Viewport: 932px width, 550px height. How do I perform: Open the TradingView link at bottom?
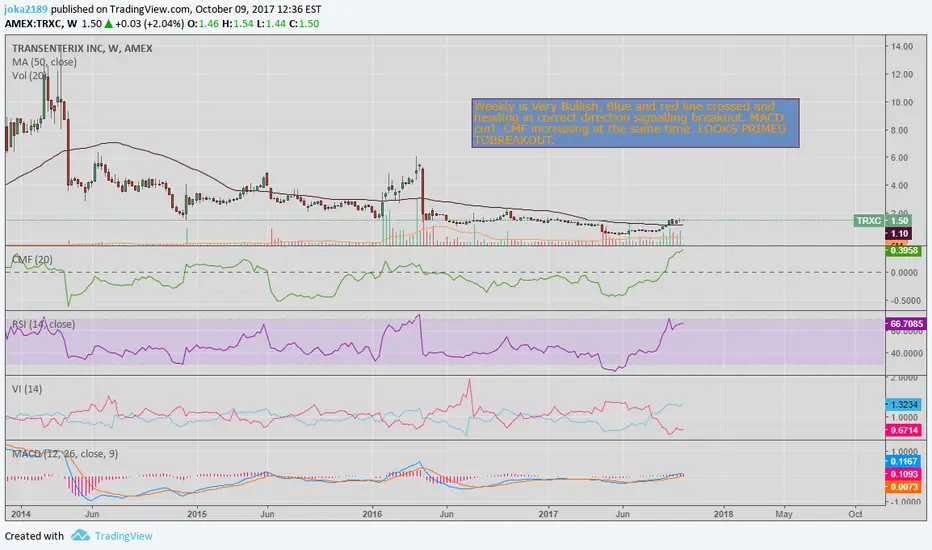[x=124, y=536]
